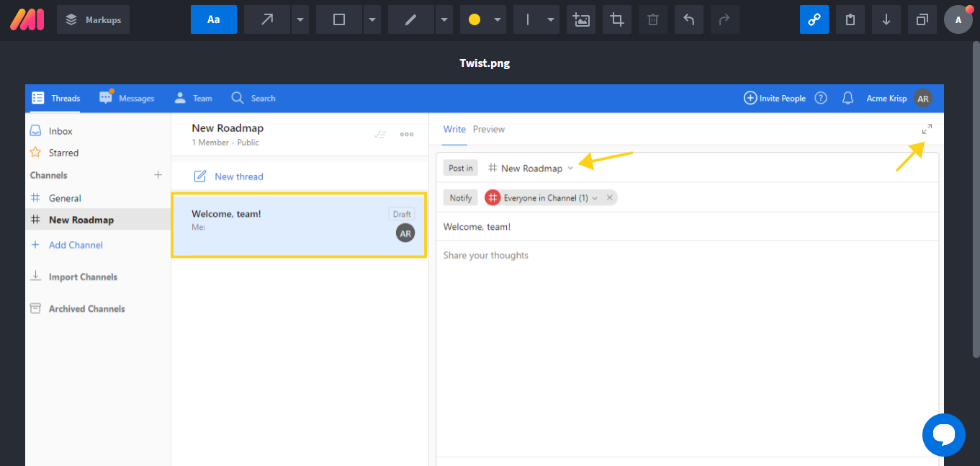Expand the line thickness dropdown arrow
Screen dimensions: 980x466
pyautogui.click(x=551, y=19)
